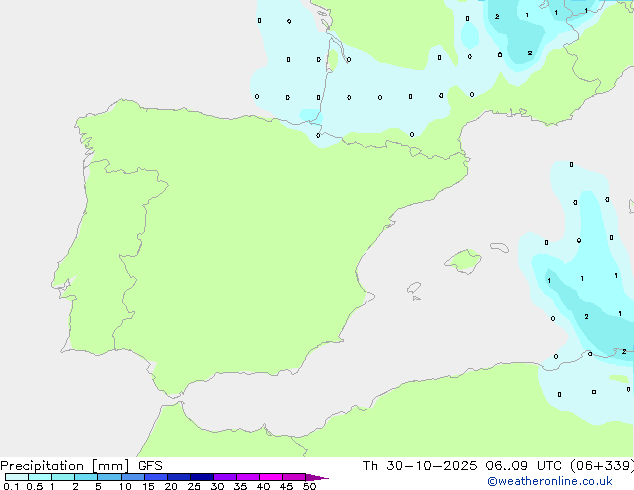634x490 pixels.
Task: Click the 20–25 mm dark blue swatch
Action: coord(178,477)
